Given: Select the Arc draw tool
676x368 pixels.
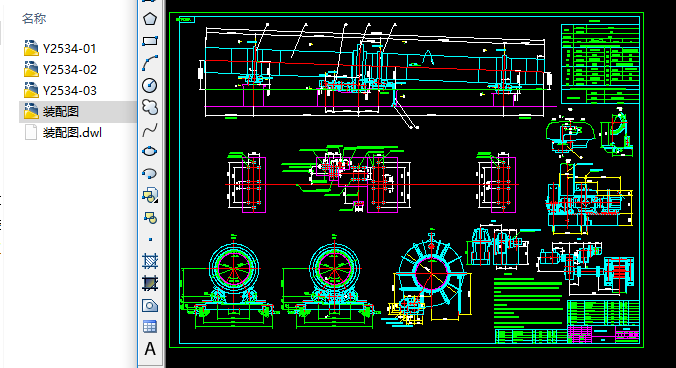Looking at the screenshot, I should [150, 63].
